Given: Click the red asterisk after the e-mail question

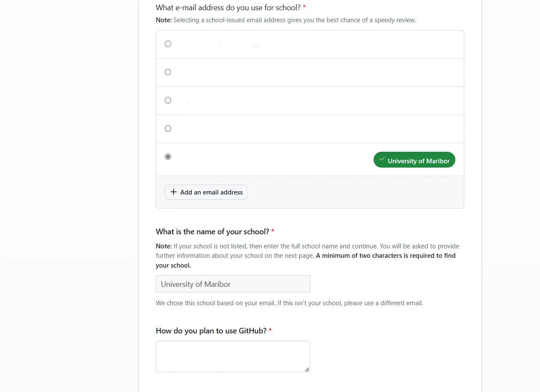Looking at the screenshot, I should [304, 8].
